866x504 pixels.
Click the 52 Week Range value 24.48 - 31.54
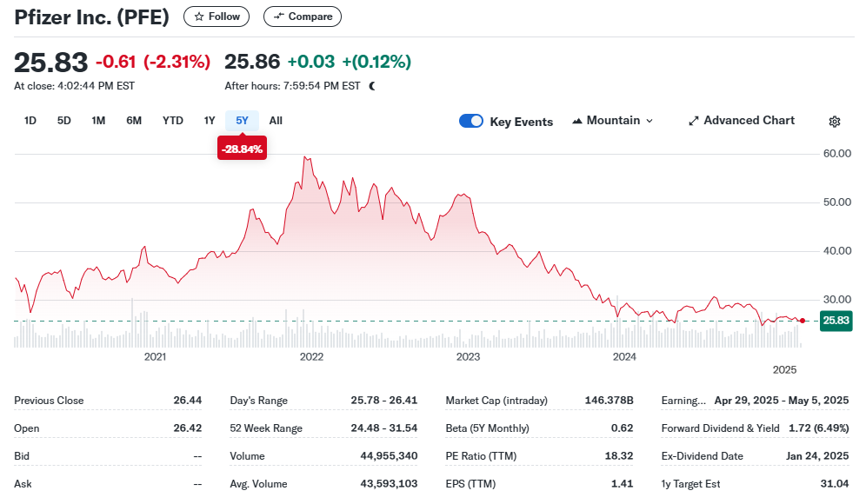point(383,428)
